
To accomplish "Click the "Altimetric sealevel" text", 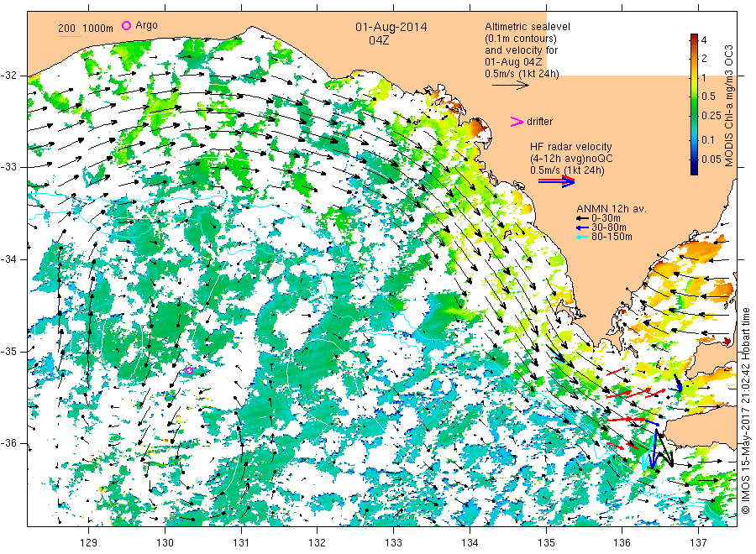I will point(528,27).
